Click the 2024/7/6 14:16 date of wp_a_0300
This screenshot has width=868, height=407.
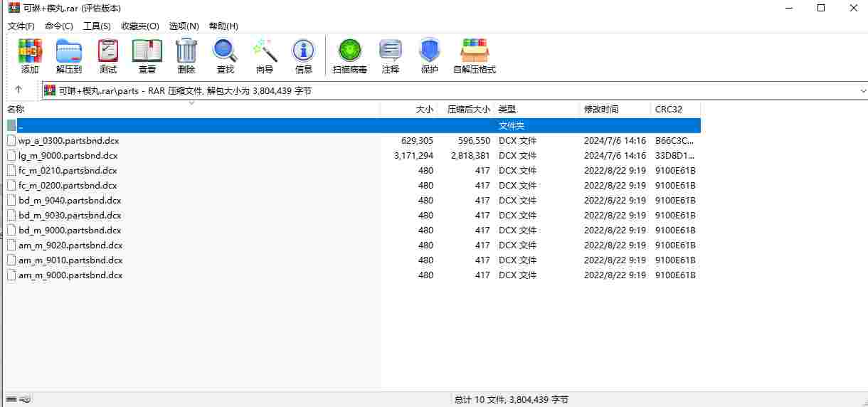pyautogui.click(x=615, y=141)
